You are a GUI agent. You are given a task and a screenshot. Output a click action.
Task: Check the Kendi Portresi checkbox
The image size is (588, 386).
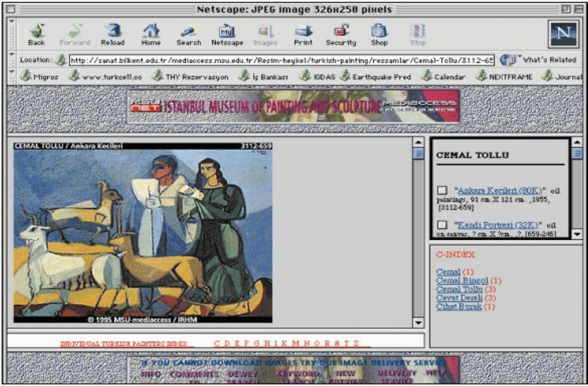442,225
